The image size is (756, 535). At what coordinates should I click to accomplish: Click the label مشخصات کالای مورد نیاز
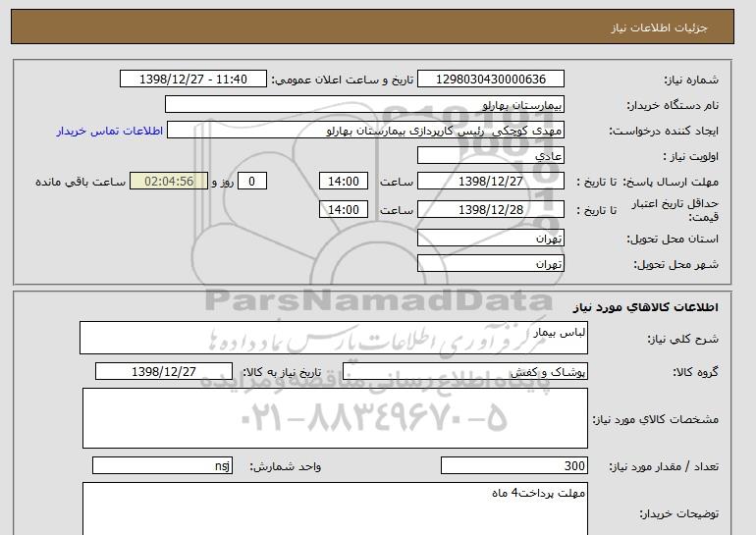click(x=656, y=419)
